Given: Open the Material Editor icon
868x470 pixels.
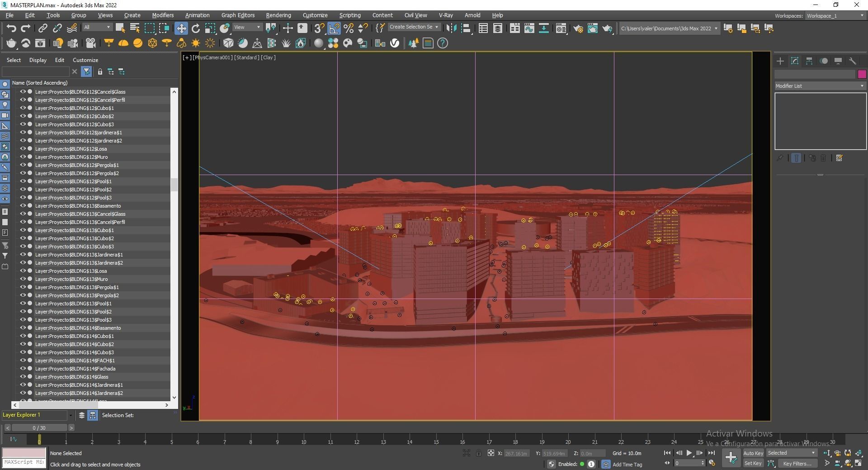Looking at the screenshot, I should tap(561, 28).
